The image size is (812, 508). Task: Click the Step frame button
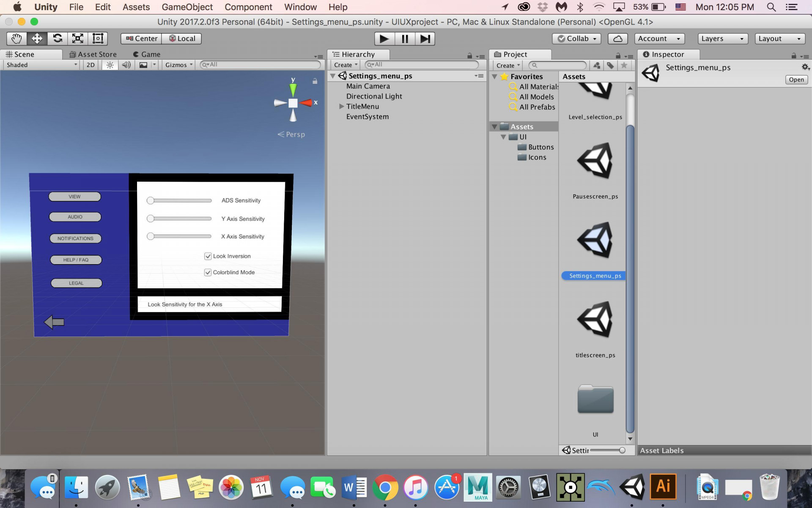click(425, 39)
